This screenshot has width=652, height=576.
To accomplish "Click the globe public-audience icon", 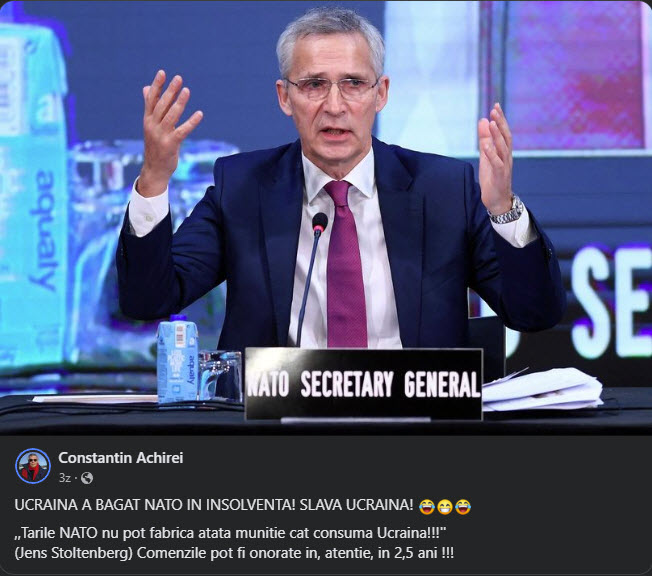I will pyautogui.click(x=87, y=478).
